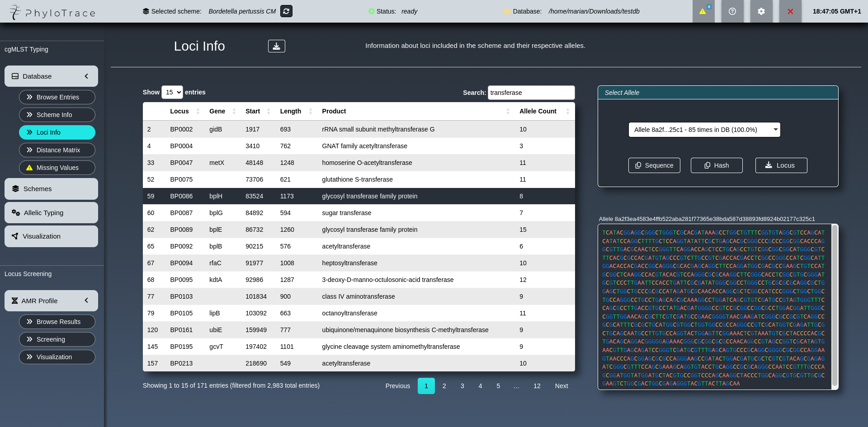Click the refresh scheme icon button

pos(286,11)
